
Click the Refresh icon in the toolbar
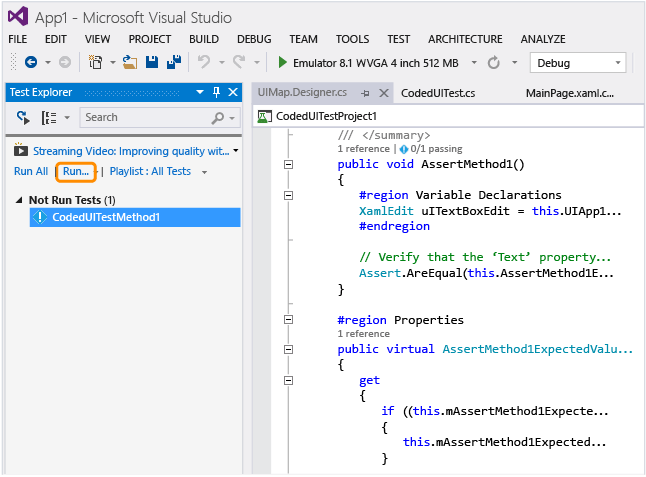pyautogui.click(x=494, y=63)
